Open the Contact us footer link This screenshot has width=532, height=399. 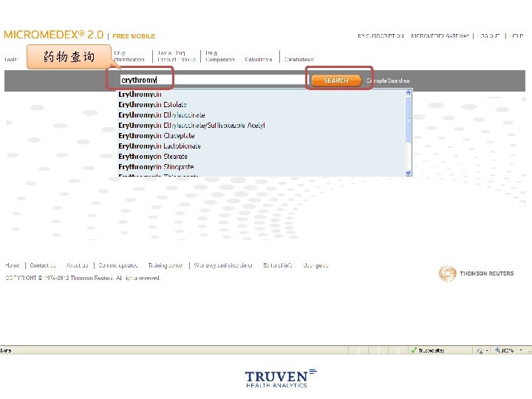point(43,265)
